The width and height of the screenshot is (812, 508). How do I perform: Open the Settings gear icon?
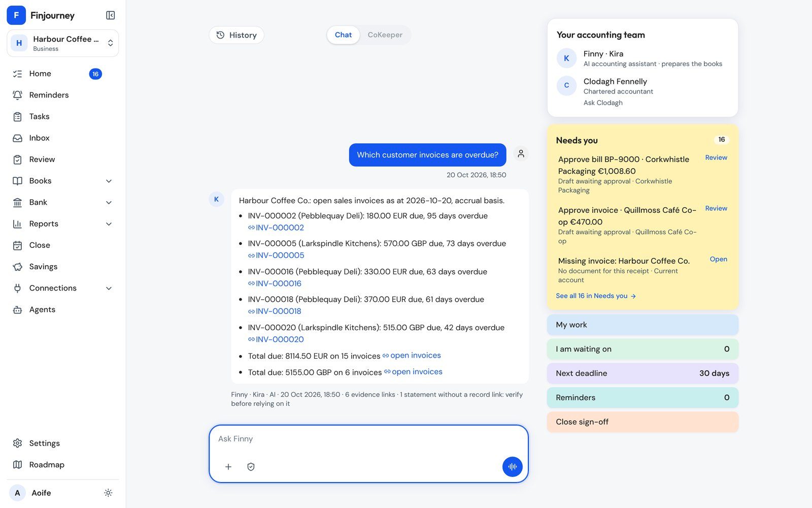[x=17, y=443]
